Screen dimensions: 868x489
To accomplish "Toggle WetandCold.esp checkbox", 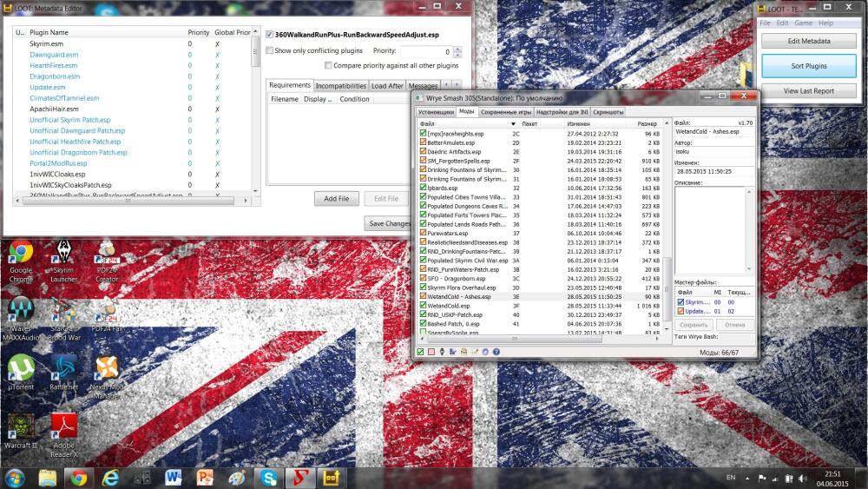I will [x=423, y=305].
